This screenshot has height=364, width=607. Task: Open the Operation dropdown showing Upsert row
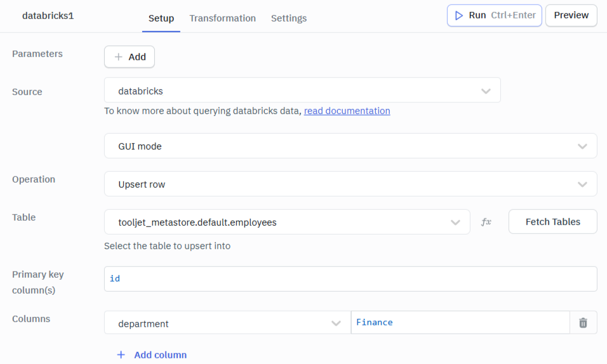(350, 184)
